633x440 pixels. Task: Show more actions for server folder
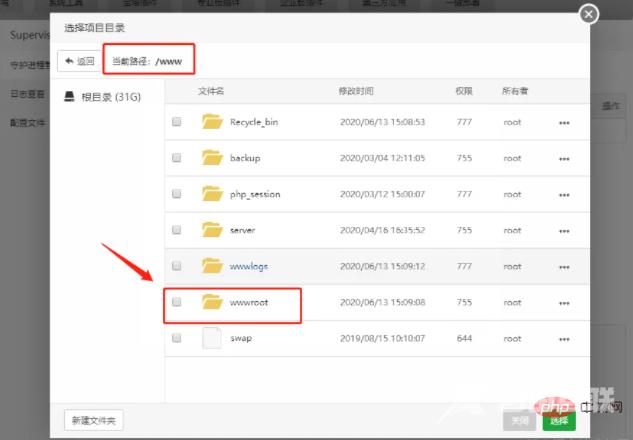[564, 230]
